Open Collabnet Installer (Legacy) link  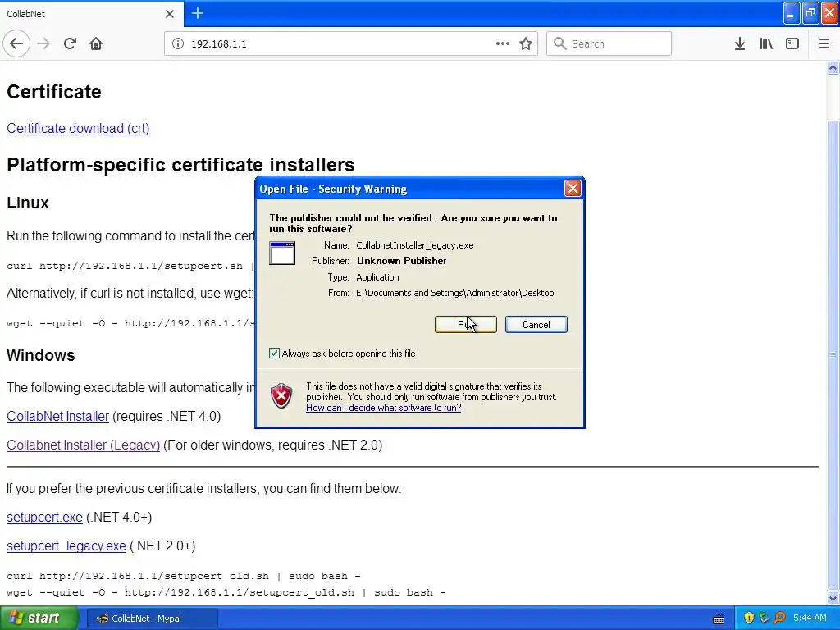point(83,445)
